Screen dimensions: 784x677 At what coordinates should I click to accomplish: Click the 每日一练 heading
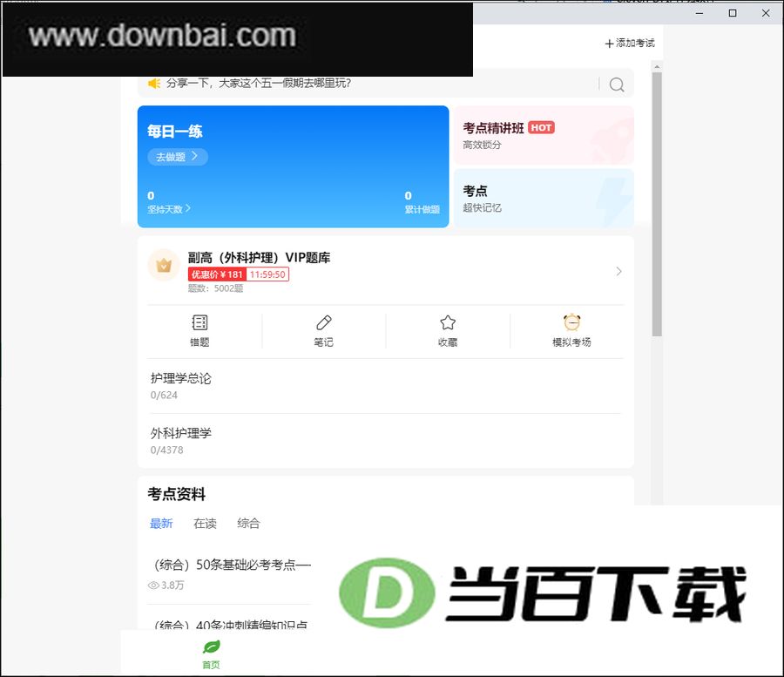(x=175, y=132)
